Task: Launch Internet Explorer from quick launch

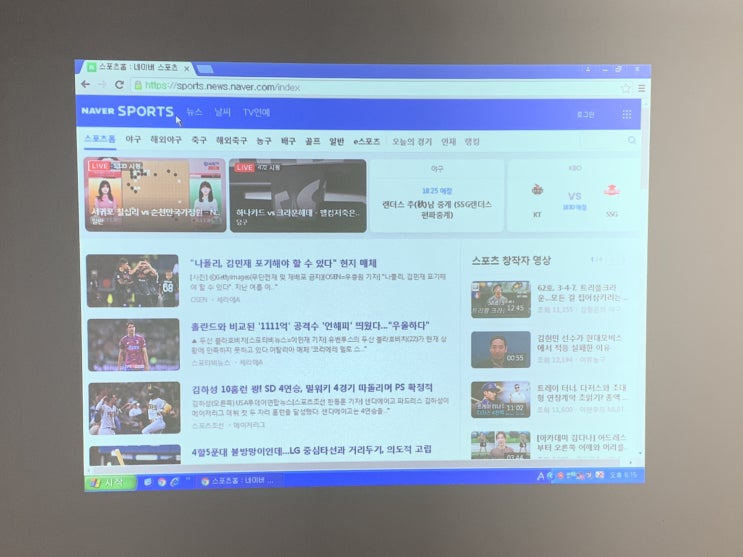Action: pos(174,482)
